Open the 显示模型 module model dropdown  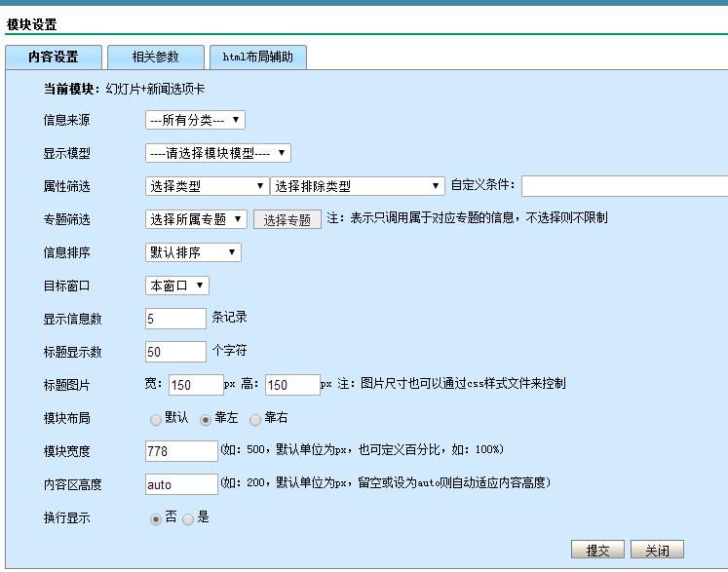pyautogui.click(x=217, y=154)
